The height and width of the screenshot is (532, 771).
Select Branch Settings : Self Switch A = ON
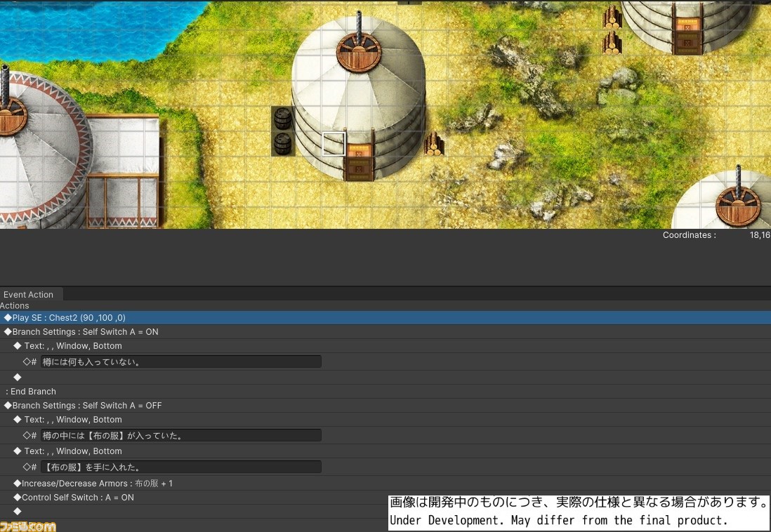385,332
